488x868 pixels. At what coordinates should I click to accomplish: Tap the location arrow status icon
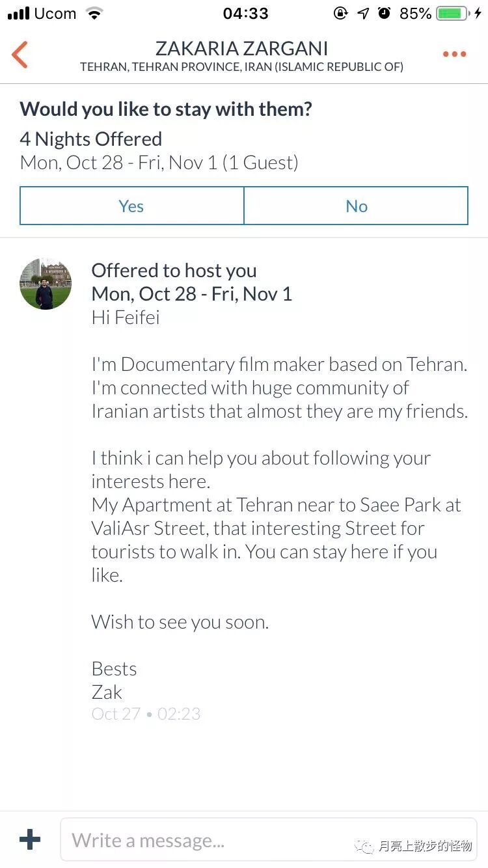tap(363, 14)
